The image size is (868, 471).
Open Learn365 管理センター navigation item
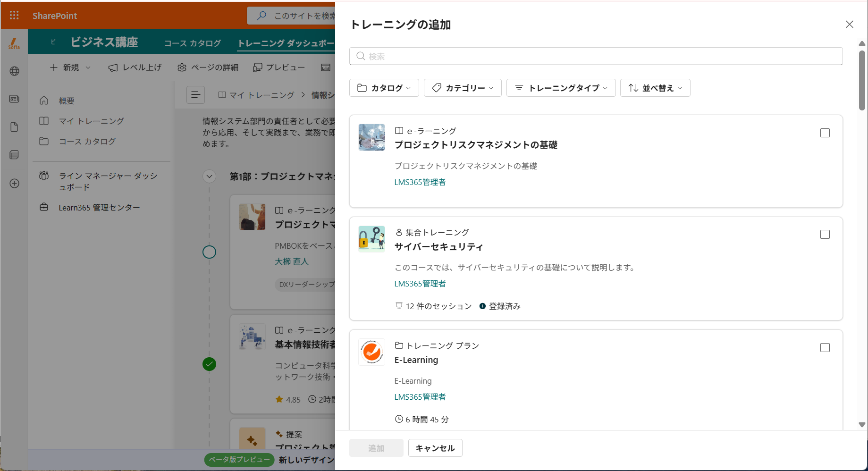(x=99, y=207)
